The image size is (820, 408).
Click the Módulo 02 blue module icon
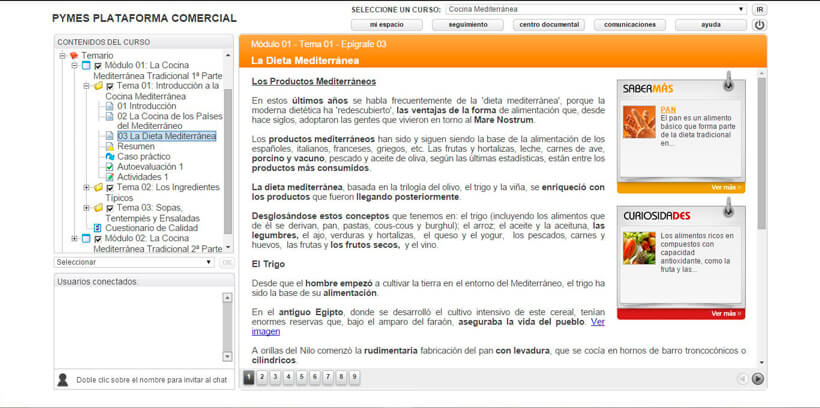(86, 239)
